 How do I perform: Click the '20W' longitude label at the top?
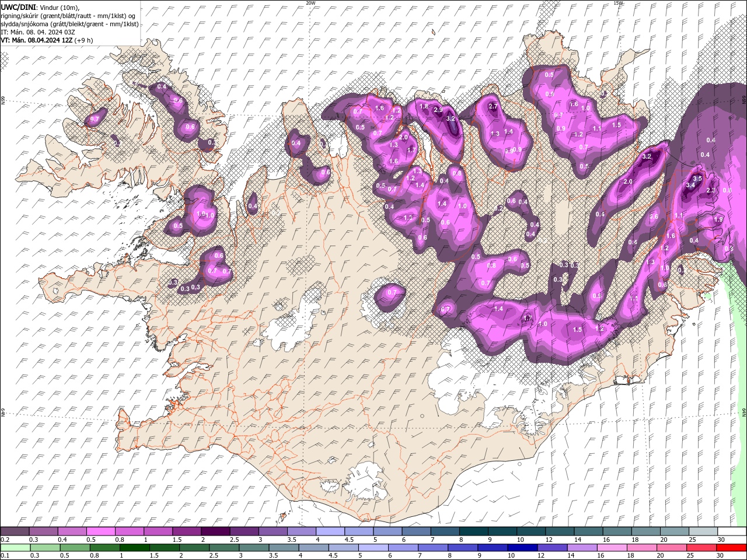point(310,3)
